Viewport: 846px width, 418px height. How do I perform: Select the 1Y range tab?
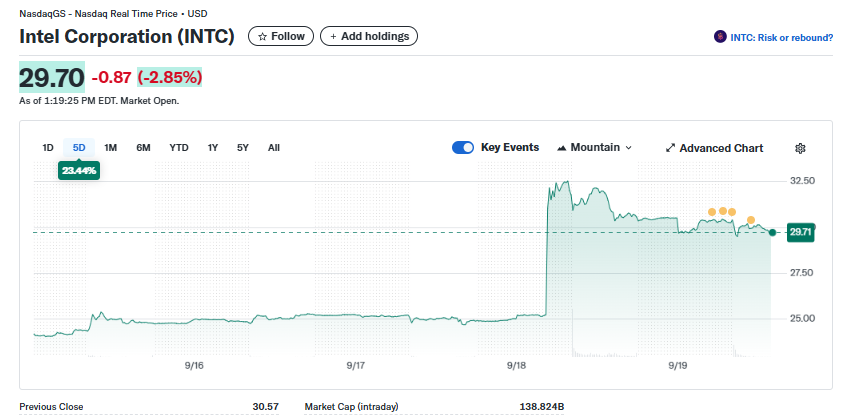click(x=213, y=148)
